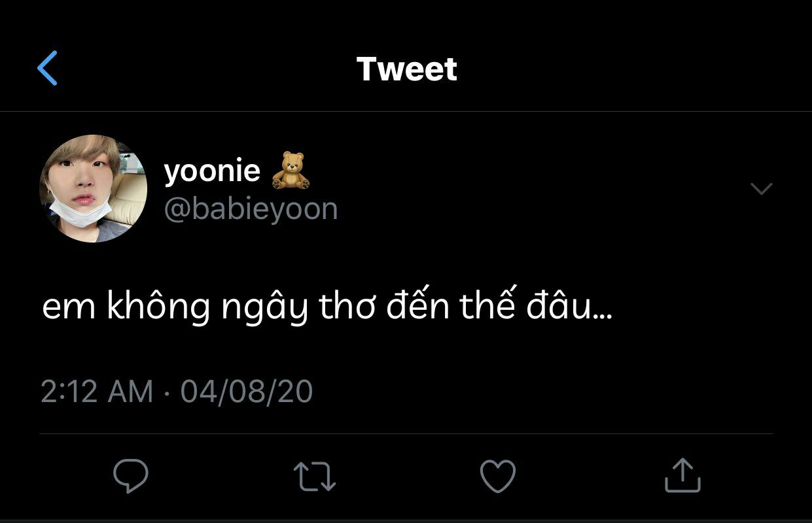Click the teddy bear emoji
Image resolution: width=812 pixels, height=523 pixels.
tap(291, 171)
